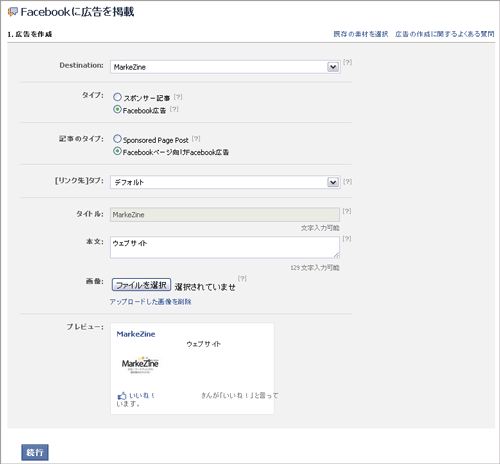The image size is (500, 464).
Task: Open help tooltip next to Destination dropdown
Action: (347, 62)
